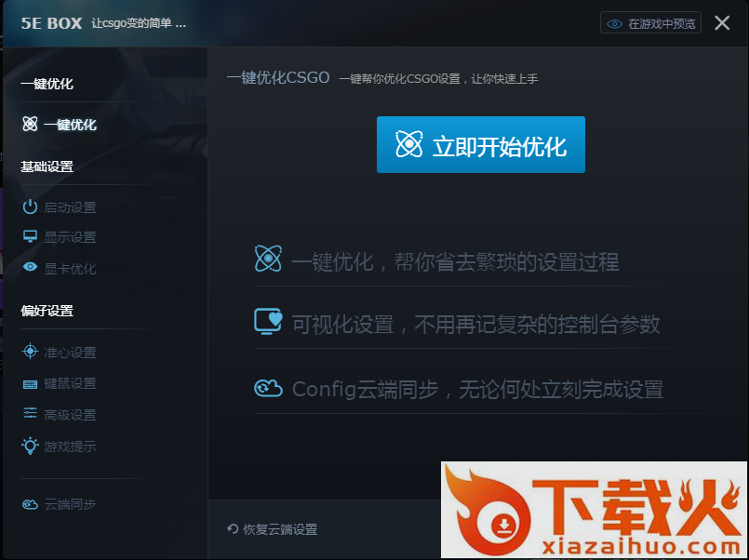Select the 偏好设置 section header
This screenshot has height=560, width=749.
[x=47, y=311]
